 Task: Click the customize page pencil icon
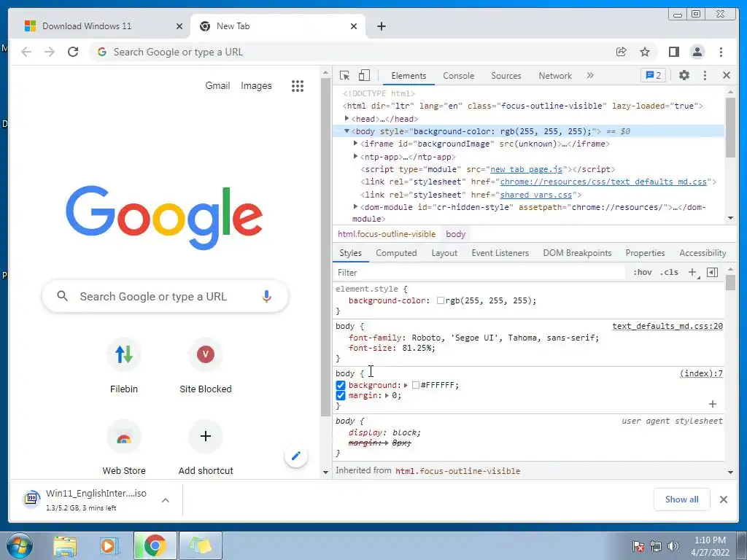coord(296,456)
